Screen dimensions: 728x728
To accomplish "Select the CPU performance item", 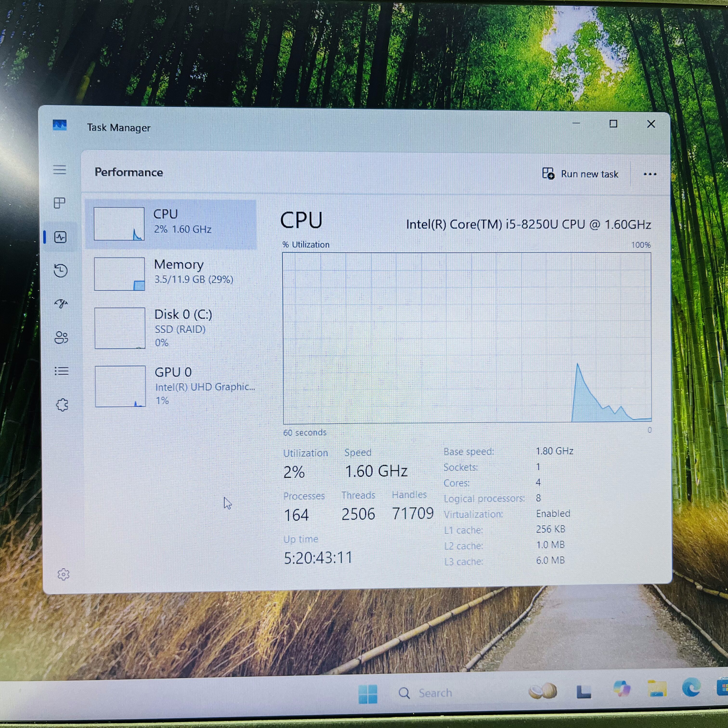I will pyautogui.click(x=171, y=224).
